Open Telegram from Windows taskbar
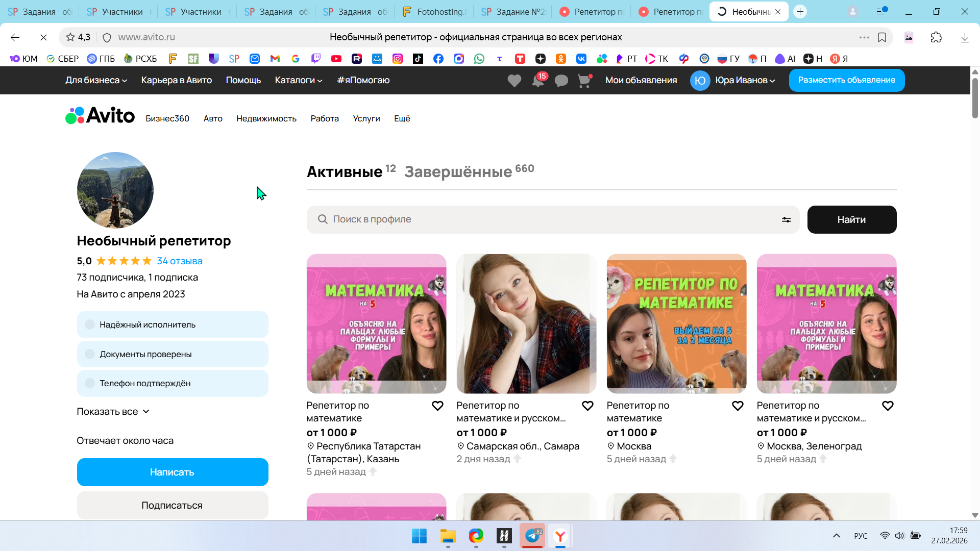 (532, 536)
